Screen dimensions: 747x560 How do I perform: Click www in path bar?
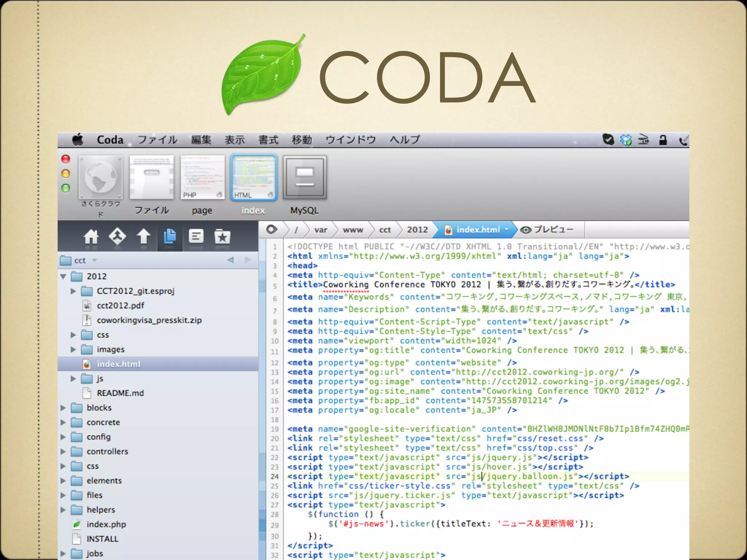[353, 230]
